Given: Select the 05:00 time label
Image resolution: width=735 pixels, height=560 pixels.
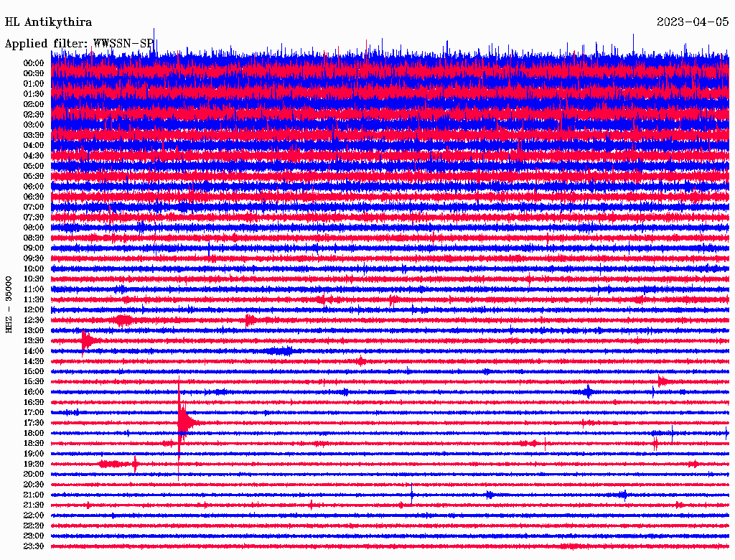Looking at the screenshot, I should pos(34,166).
